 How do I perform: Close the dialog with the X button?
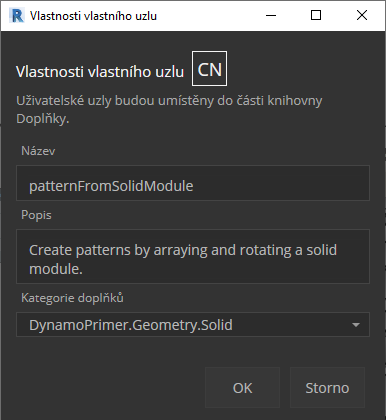(362, 15)
